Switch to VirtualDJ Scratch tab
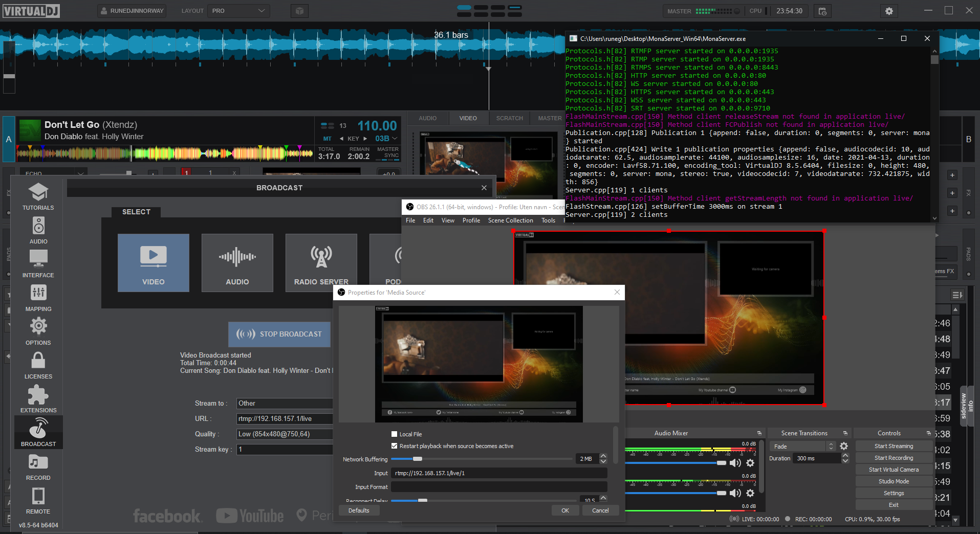980x534 pixels. point(509,118)
